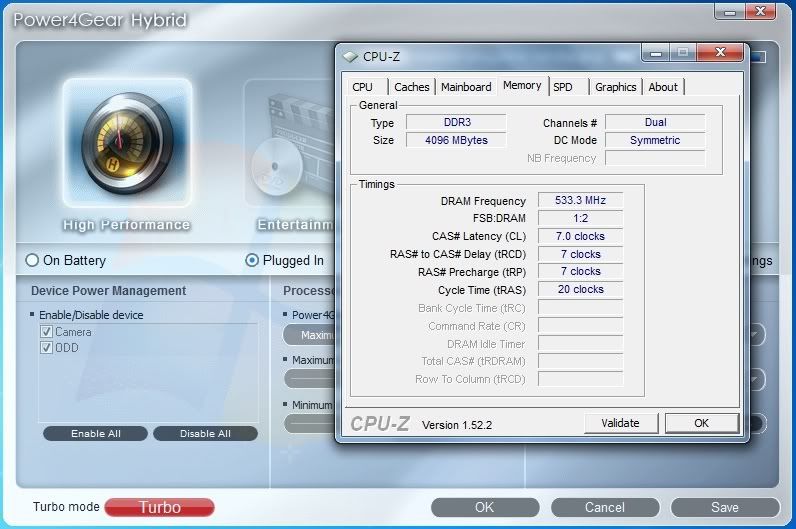Image resolution: width=796 pixels, height=529 pixels.
Task: Open the Maximum dropdown under Power4Gear processor setting
Action: (x=308, y=335)
